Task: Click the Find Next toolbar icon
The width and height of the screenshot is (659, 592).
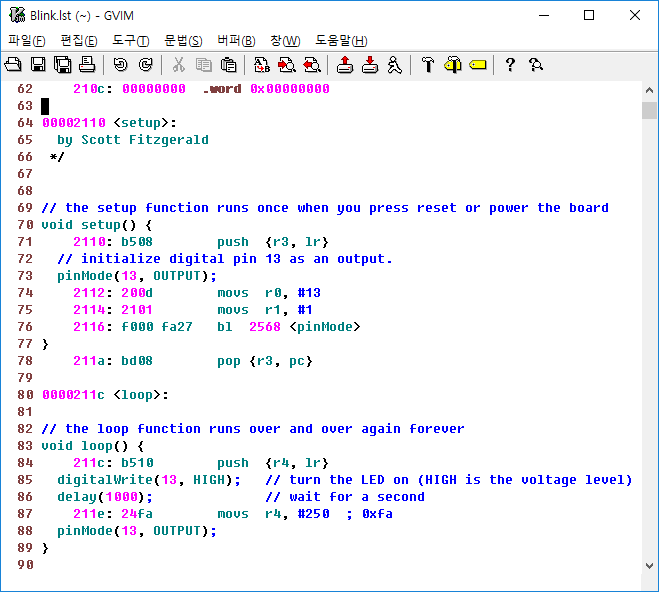Action: tap(286, 65)
